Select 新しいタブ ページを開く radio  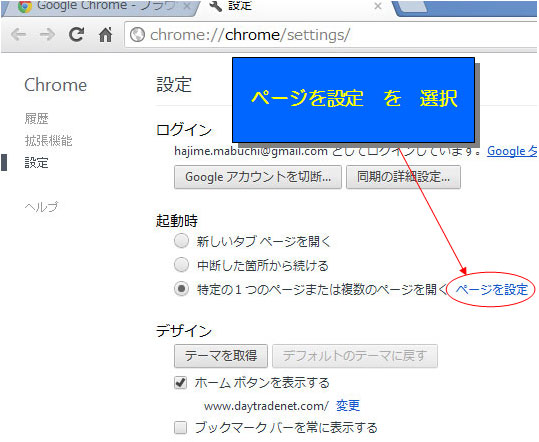coord(181,241)
